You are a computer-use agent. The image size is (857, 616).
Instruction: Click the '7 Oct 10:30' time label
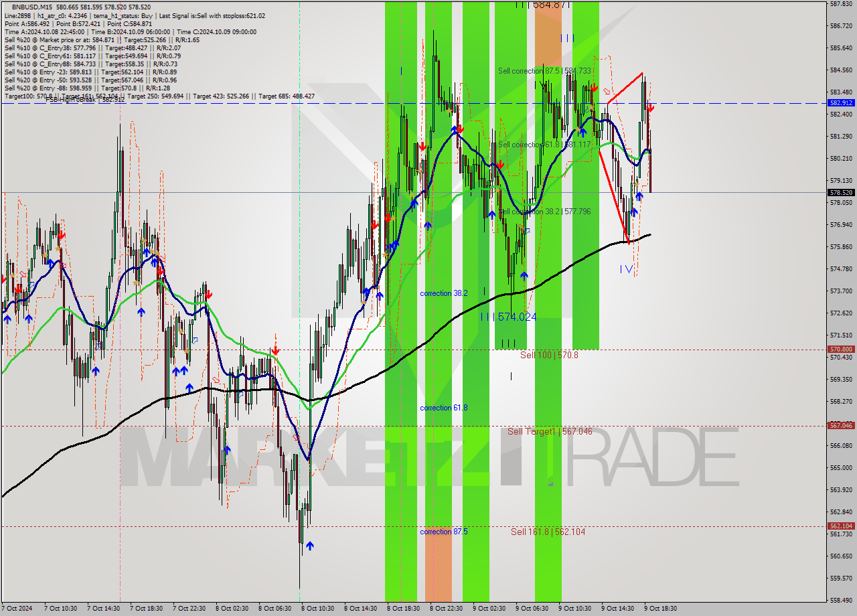point(60,609)
